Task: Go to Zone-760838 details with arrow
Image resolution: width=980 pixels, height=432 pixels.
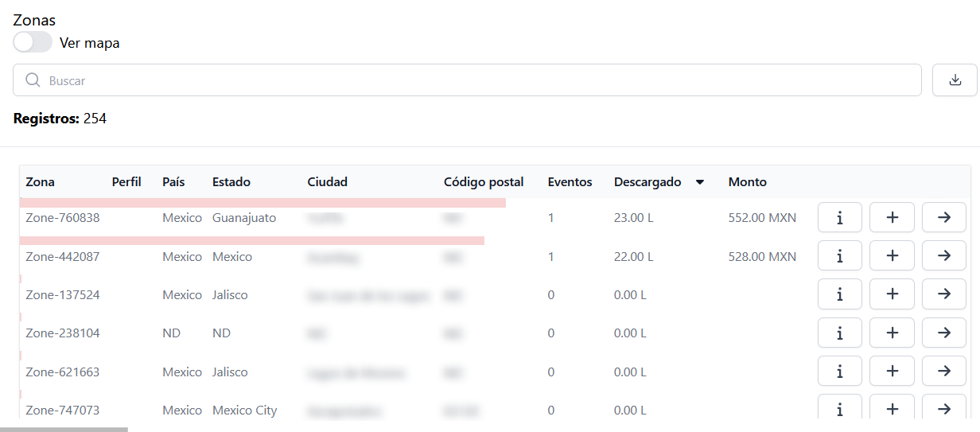Action: (x=943, y=218)
